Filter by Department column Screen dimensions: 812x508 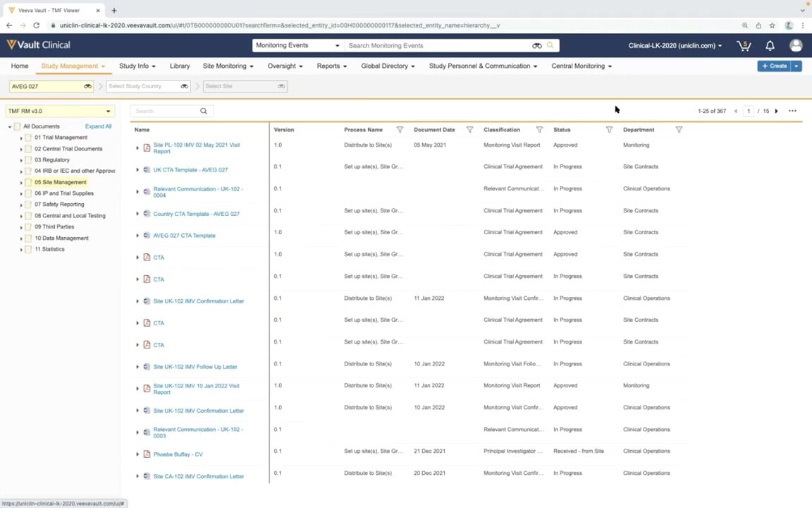point(679,130)
